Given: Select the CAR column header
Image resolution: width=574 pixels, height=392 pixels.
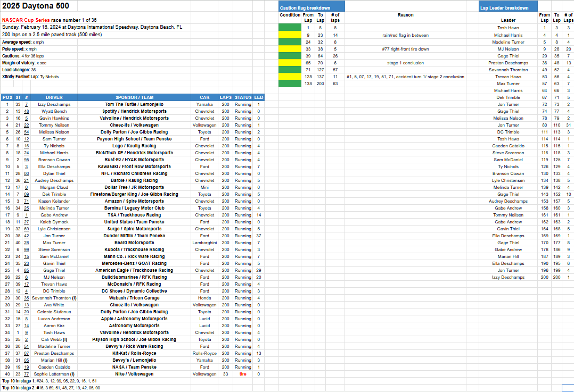Looking at the screenshot, I should click(x=204, y=98).
